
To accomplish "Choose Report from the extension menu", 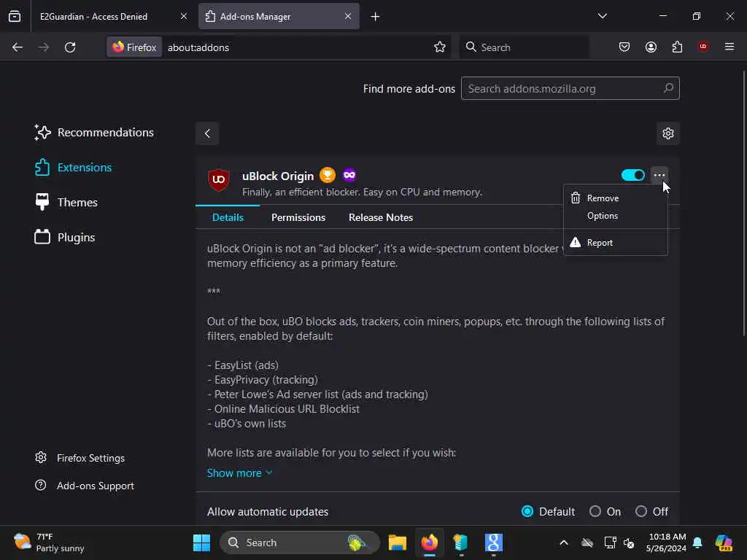I will click(x=615, y=242).
